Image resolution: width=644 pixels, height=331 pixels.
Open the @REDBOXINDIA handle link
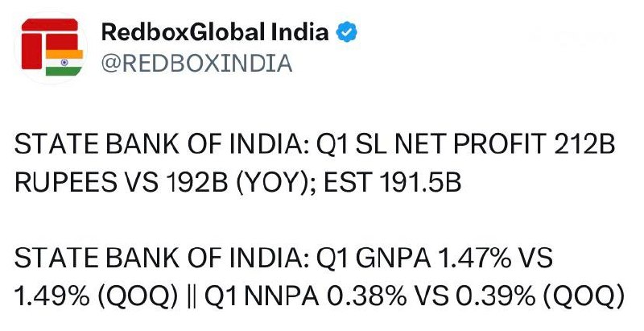click(x=196, y=64)
